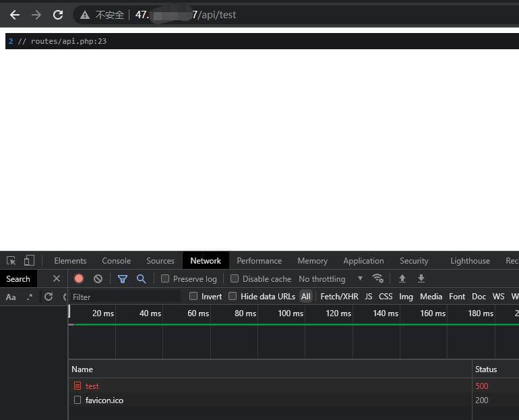The width and height of the screenshot is (519, 420).
Task: Toggle match case in search
Action: point(11,297)
